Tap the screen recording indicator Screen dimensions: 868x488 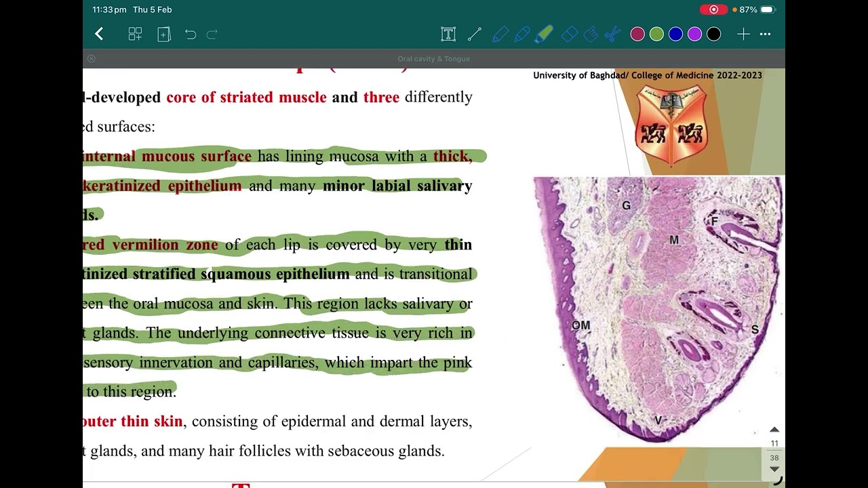point(713,9)
